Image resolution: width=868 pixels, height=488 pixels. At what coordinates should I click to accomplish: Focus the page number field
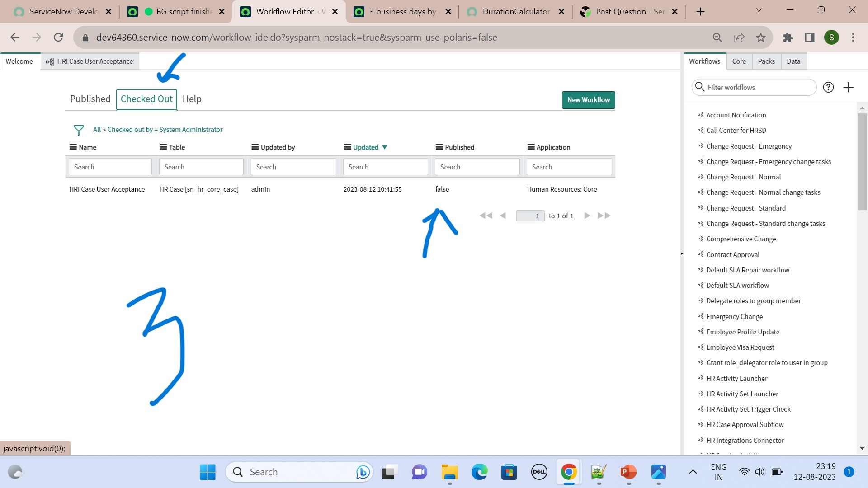pos(530,216)
